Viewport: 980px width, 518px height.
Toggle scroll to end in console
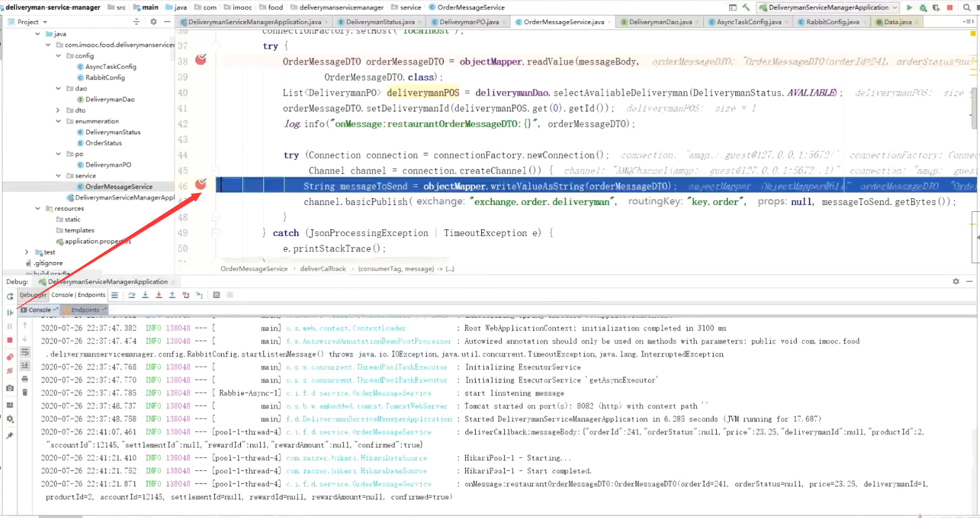(x=25, y=366)
